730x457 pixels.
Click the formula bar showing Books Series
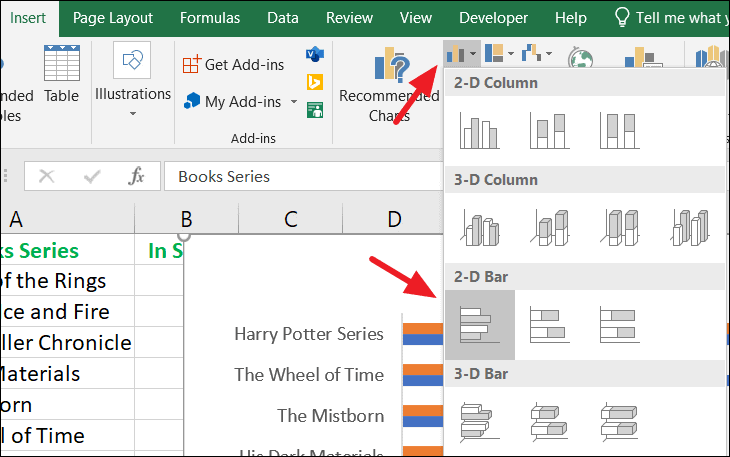click(304, 176)
